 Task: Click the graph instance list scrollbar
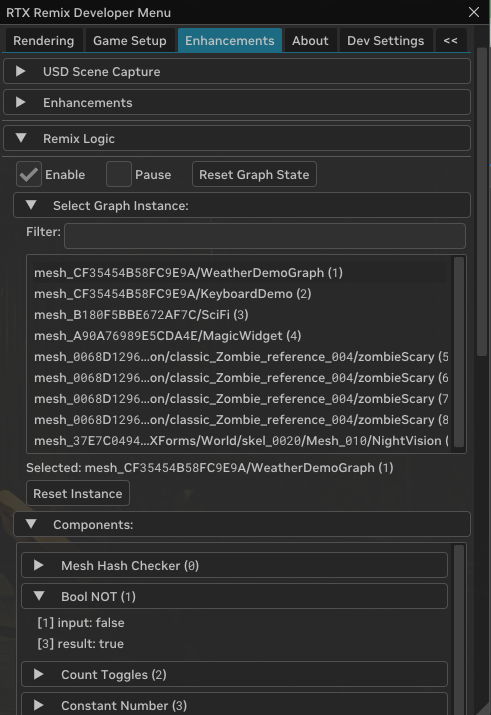pos(459,352)
